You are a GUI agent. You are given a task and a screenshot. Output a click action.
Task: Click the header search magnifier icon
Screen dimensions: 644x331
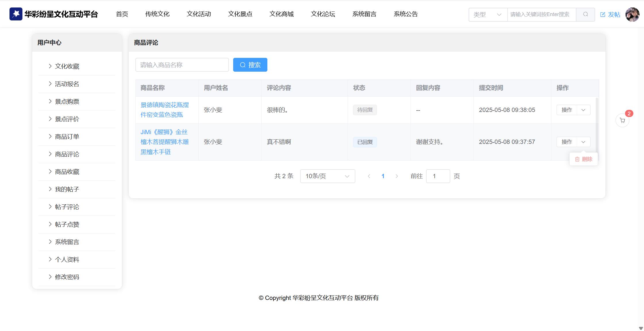[585, 14]
